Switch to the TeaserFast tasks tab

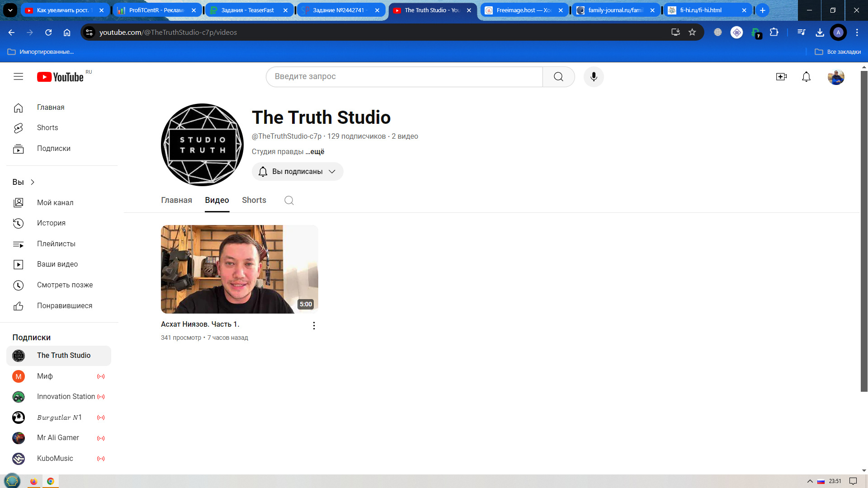[x=249, y=10]
